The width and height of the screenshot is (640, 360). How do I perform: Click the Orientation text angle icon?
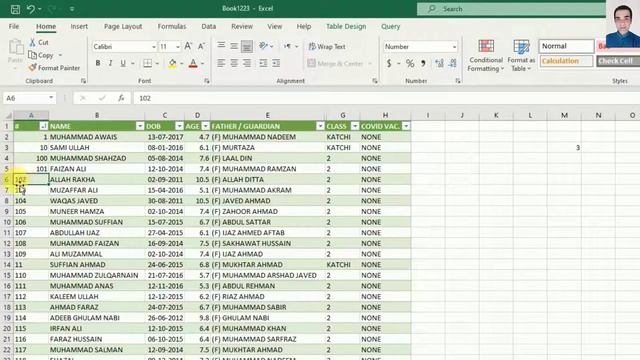point(263,46)
